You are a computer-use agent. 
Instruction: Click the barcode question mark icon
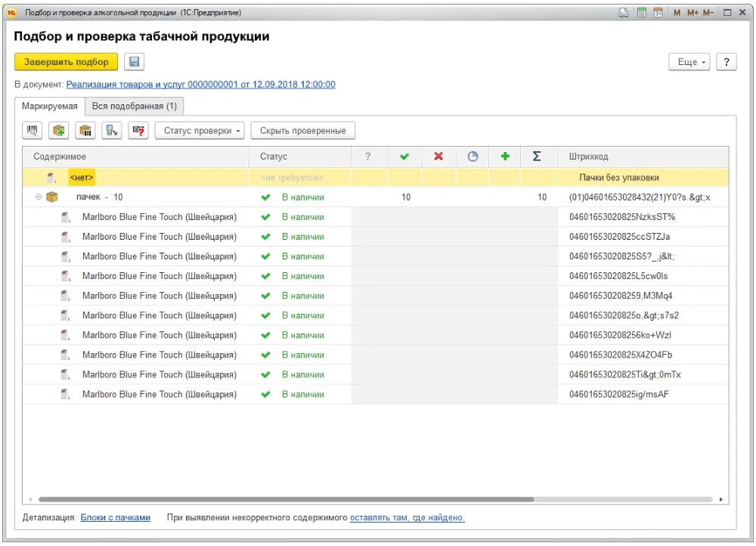[138, 130]
